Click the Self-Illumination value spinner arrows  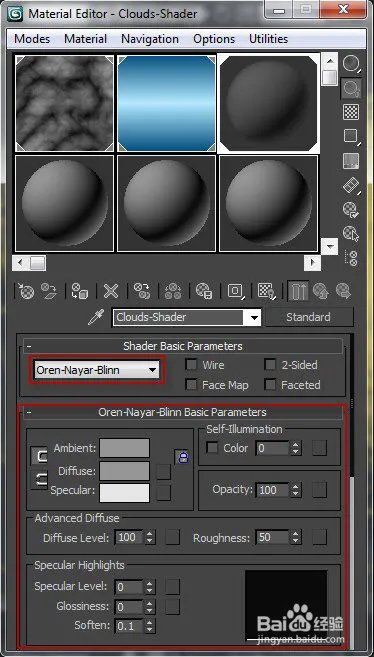coord(296,448)
